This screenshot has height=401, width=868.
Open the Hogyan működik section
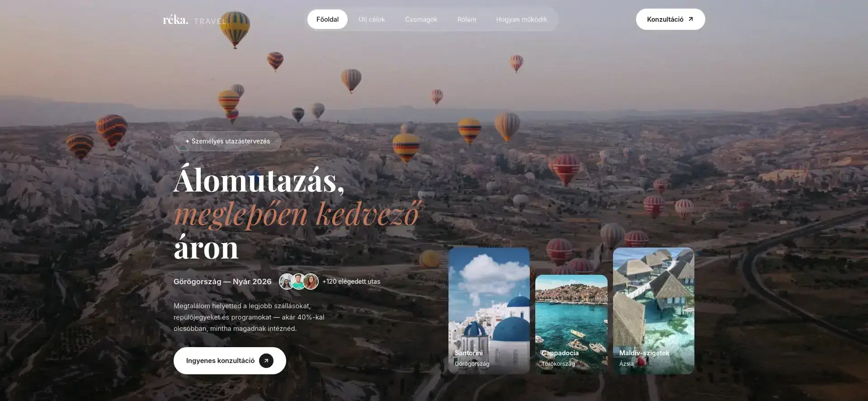click(521, 19)
